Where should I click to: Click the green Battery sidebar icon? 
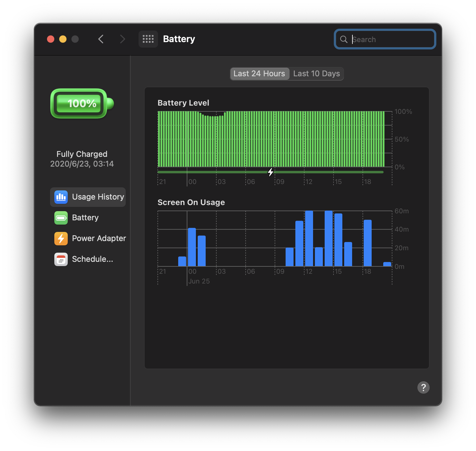click(x=61, y=218)
